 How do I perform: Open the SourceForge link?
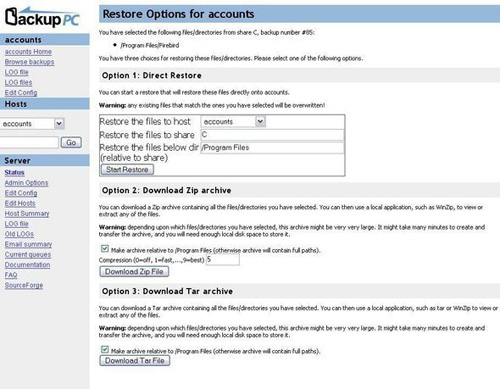24,286
